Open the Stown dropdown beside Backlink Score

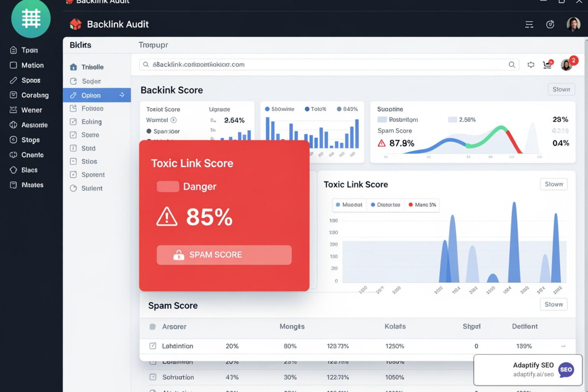point(561,89)
